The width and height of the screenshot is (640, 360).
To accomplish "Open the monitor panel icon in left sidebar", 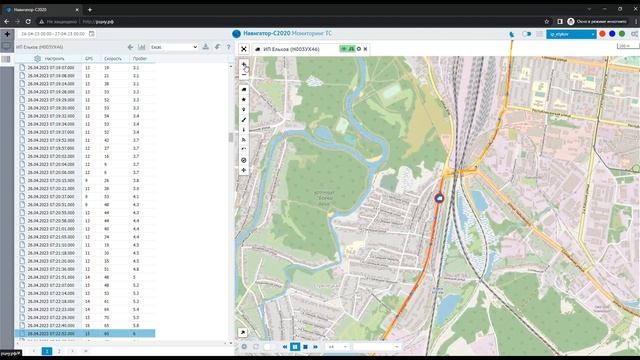I will tap(7, 46).
